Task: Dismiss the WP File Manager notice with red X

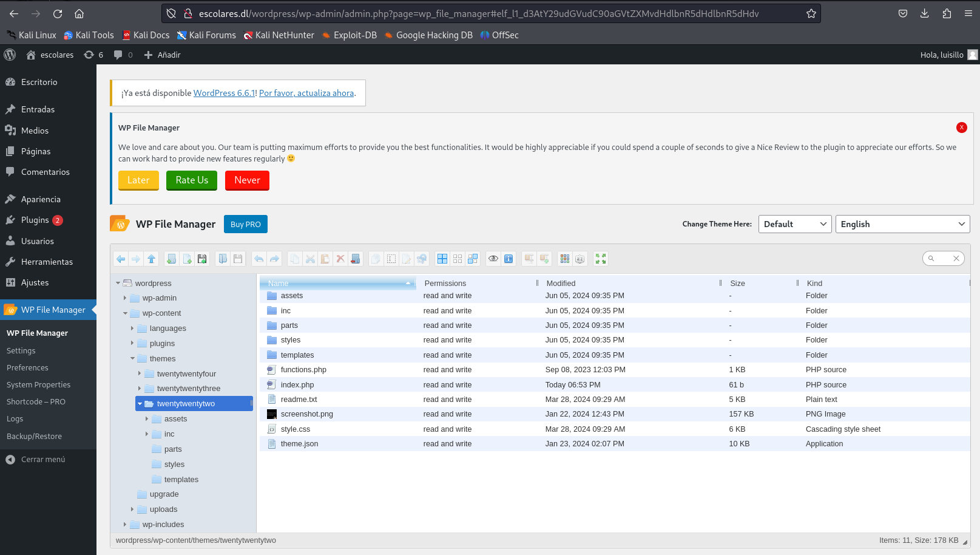Action: [x=962, y=128]
